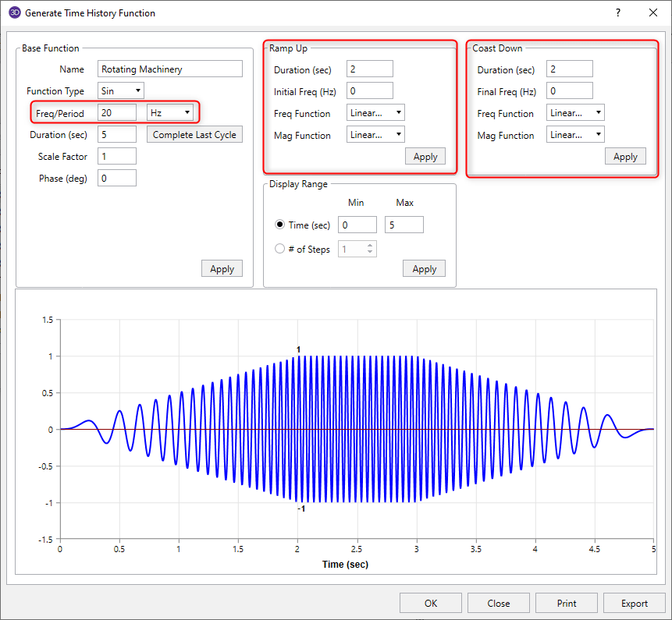Apply the Coast Down settings
The image size is (672, 620).
624,157
